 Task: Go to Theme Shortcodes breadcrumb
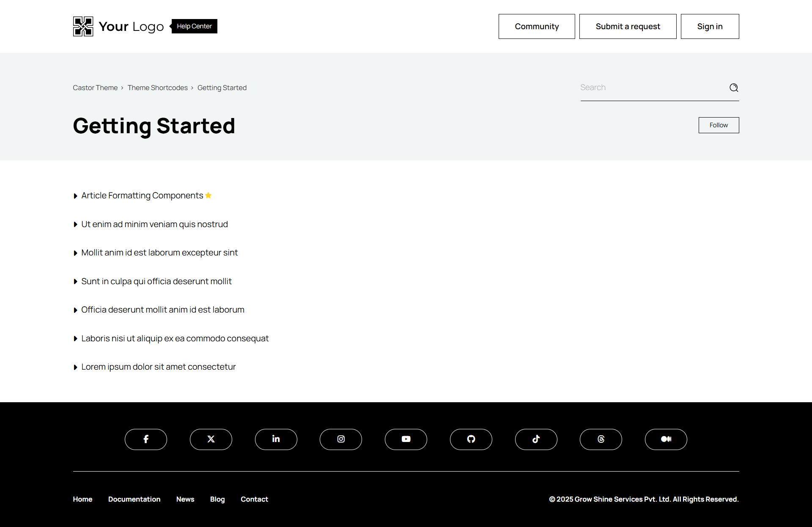[x=157, y=88]
